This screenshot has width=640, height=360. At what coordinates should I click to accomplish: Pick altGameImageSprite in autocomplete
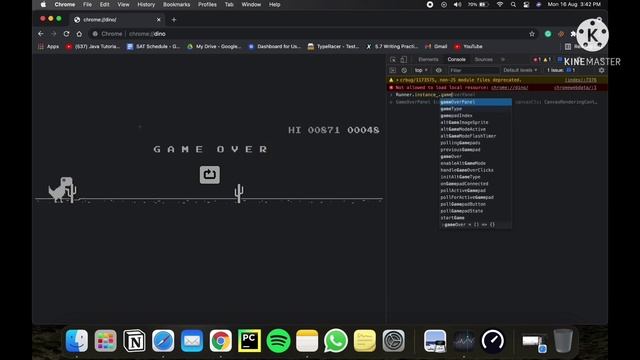coord(476,122)
